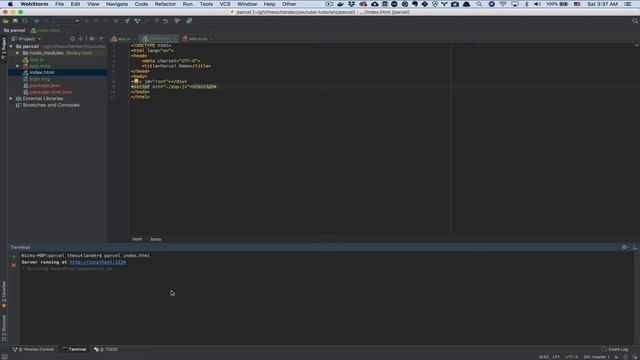Open the localhost:1234 link in terminal
The image size is (640, 360).
(x=98, y=262)
